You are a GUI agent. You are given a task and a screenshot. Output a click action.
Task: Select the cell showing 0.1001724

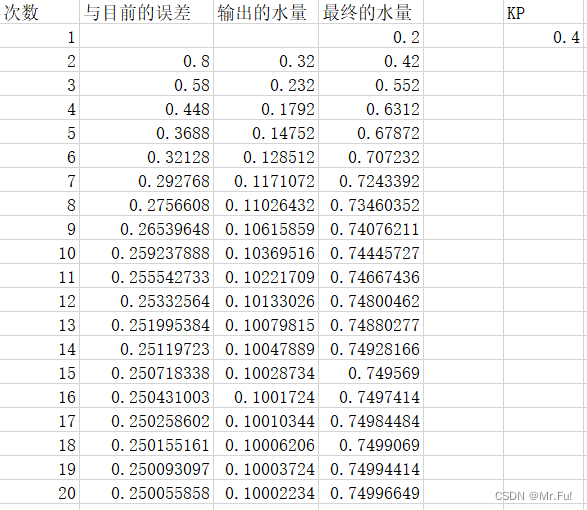[x=266, y=395]
